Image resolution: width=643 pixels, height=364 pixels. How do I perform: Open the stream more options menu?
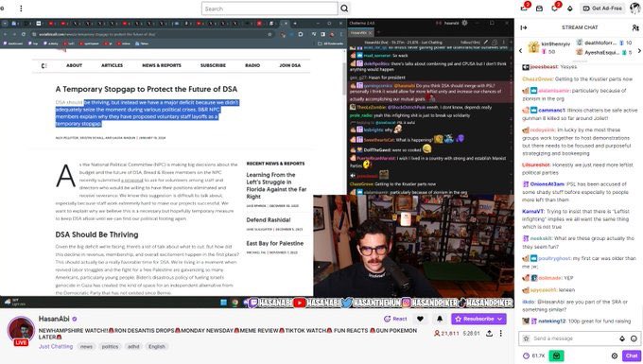pos(501,334)
